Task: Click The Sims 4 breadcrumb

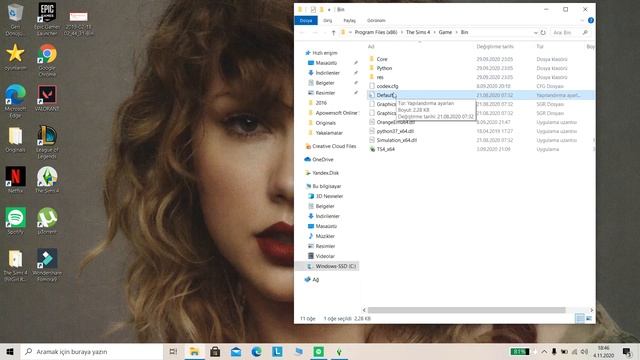Action: click(x=418, y=32)
